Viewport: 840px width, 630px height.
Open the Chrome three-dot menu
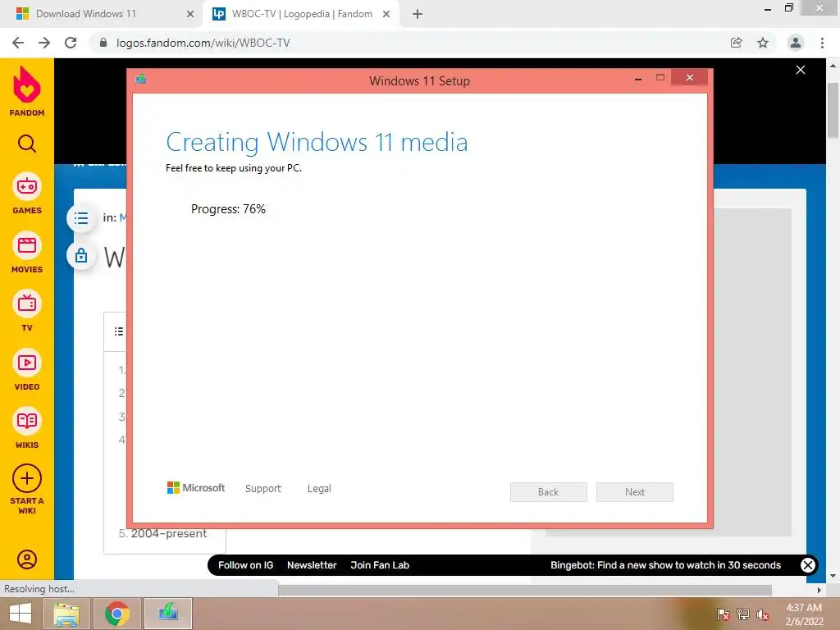tap(822, 43)
